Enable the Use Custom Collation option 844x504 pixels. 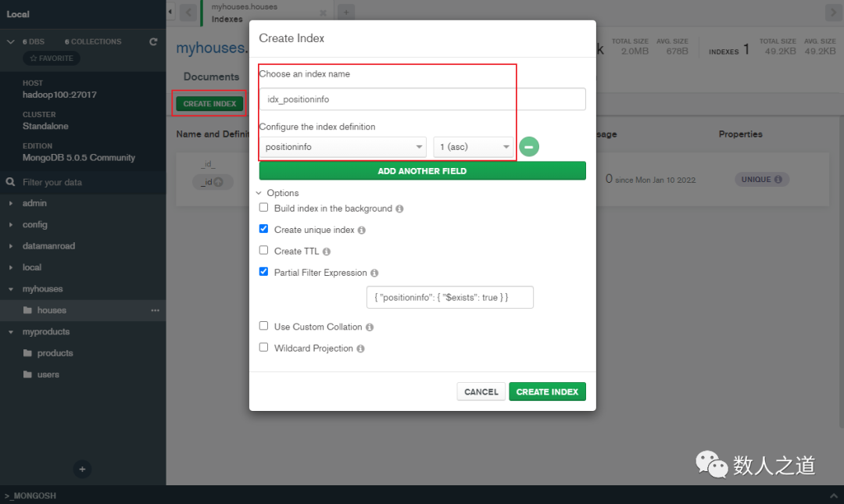263,327
